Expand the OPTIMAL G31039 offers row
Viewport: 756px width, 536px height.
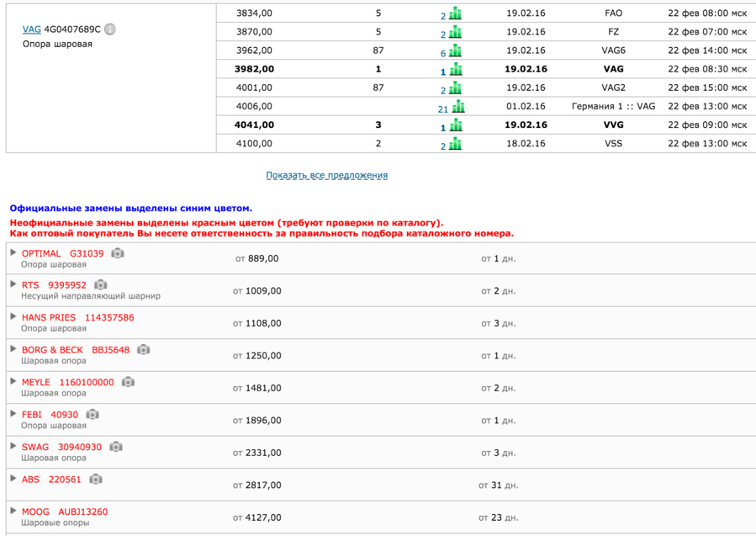(13, 252)
